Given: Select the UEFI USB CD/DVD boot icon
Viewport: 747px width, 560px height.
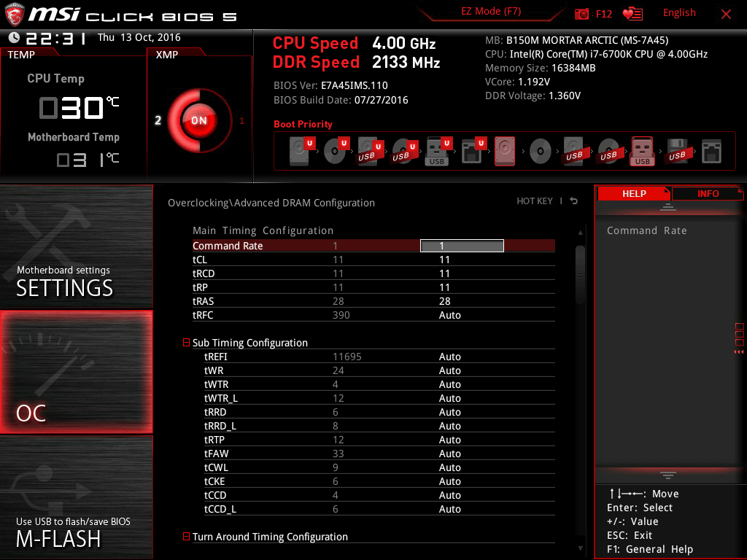Looking at the screenshot, I should (404, 151).
